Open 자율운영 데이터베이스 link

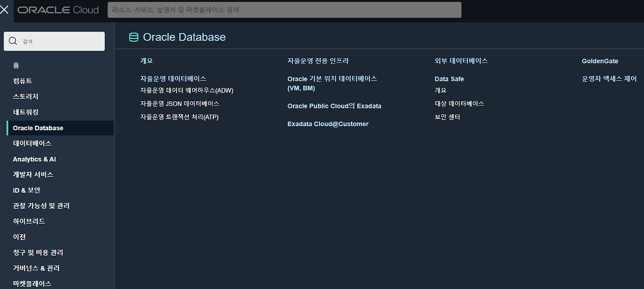[x=173, y=79]
